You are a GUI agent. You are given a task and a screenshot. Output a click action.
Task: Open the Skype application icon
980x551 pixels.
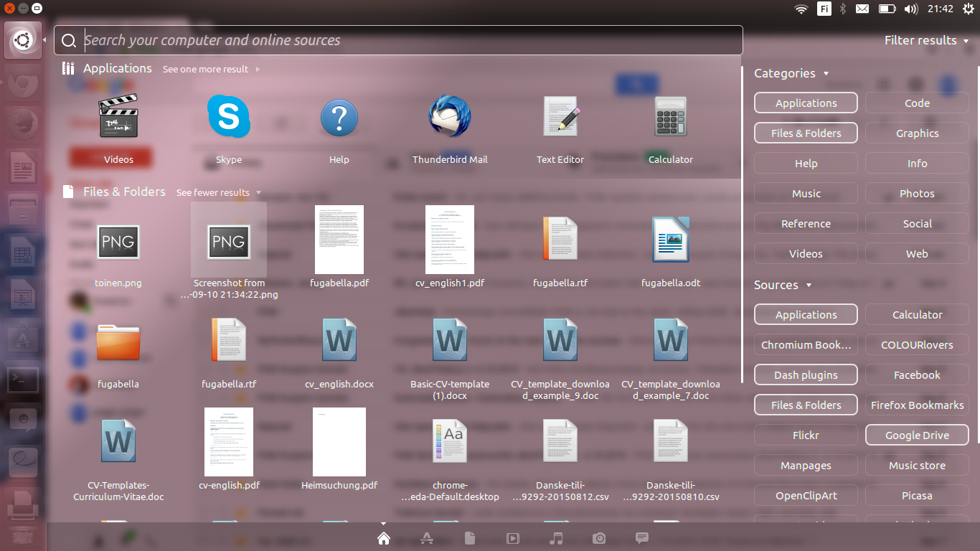pyautogui.click(x=229, y=116)
